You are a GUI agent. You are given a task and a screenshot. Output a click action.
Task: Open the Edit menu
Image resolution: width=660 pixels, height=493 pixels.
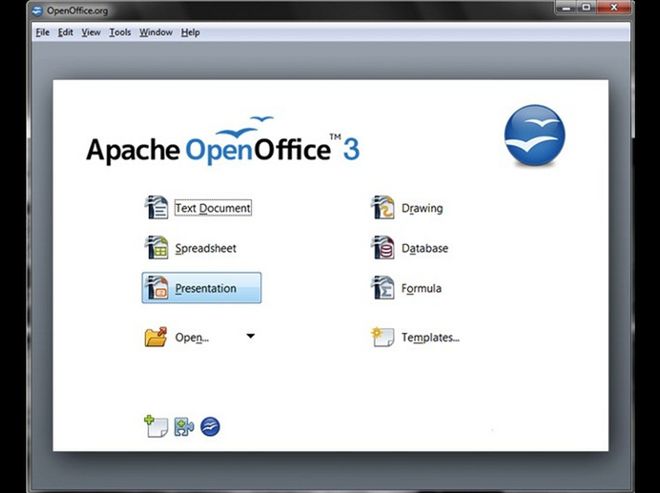[x=65, y=32]
